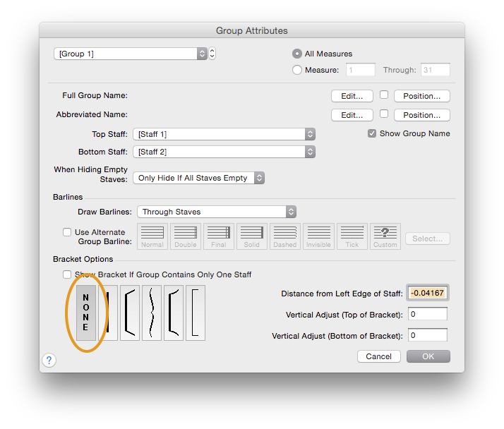Uncheck Show Group Name
Viewport: 504px width, 429px height.
pos(372,133)
